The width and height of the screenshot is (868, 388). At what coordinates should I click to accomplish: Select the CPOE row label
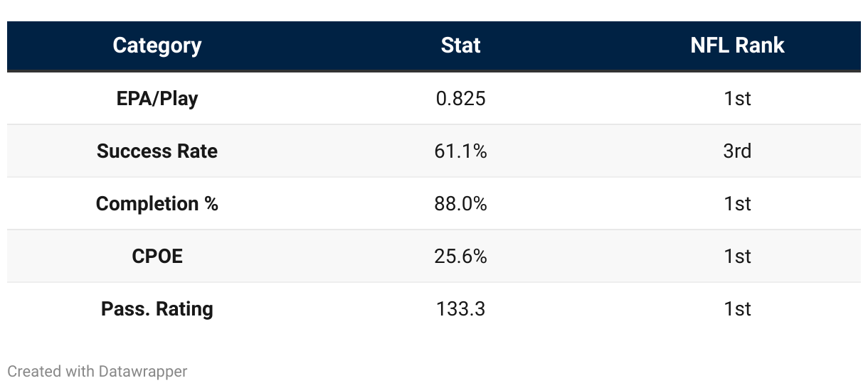pyautogui.click(x=157, y=256)
